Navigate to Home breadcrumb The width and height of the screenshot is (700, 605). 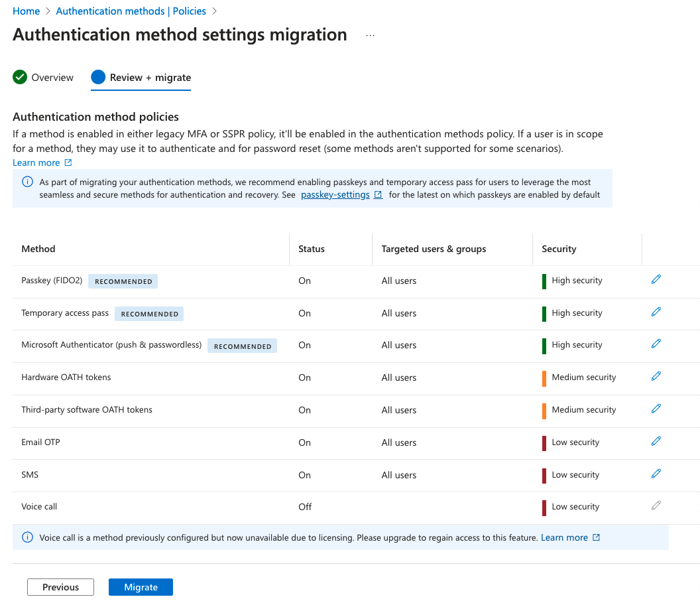pos(26,11)
